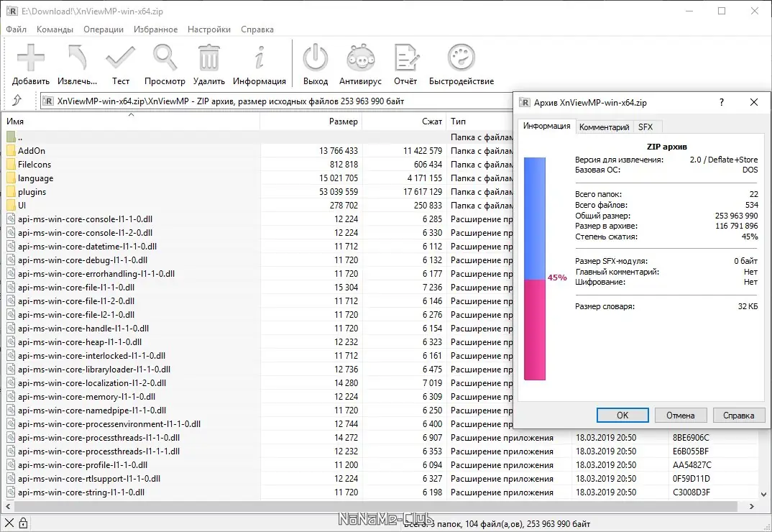Close the archive info dialog

point(754,102)
